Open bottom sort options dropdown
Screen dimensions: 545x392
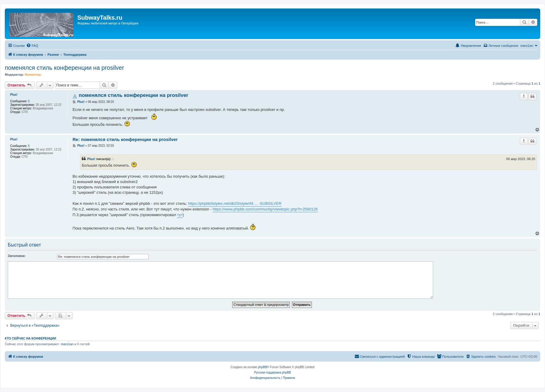64,316
